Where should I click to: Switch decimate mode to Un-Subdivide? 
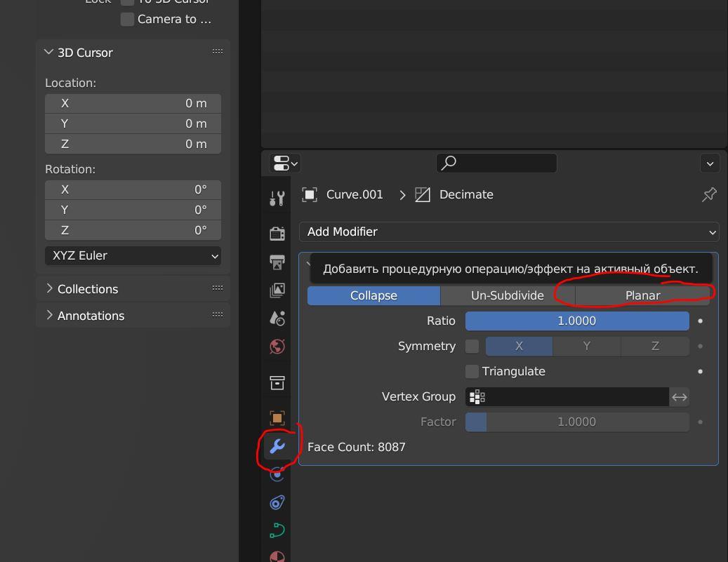(x=508, y=295)
